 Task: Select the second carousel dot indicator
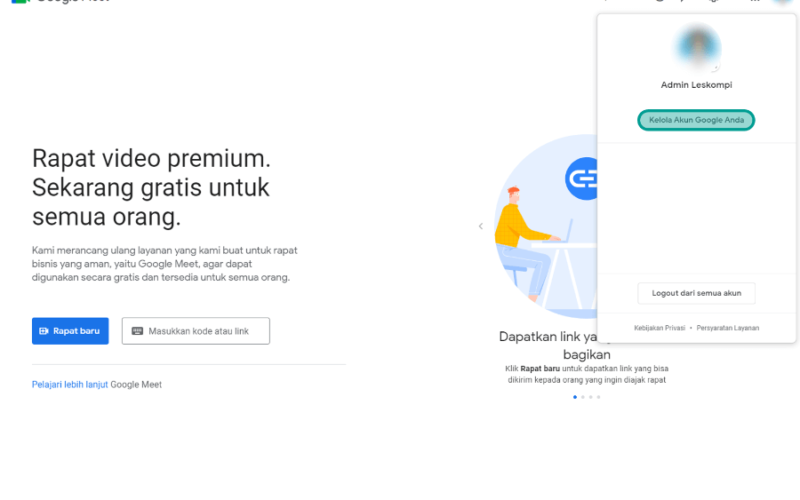(583, 397)
